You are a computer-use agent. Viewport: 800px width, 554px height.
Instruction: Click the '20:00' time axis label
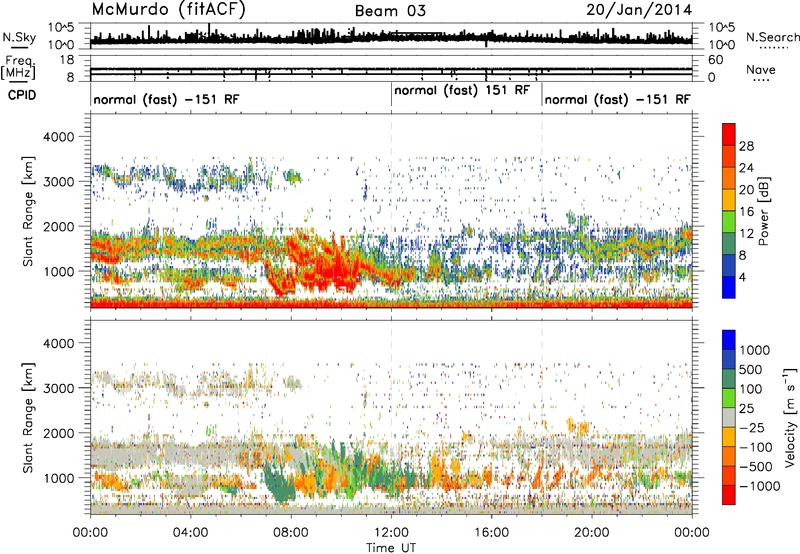pos(592,533)
